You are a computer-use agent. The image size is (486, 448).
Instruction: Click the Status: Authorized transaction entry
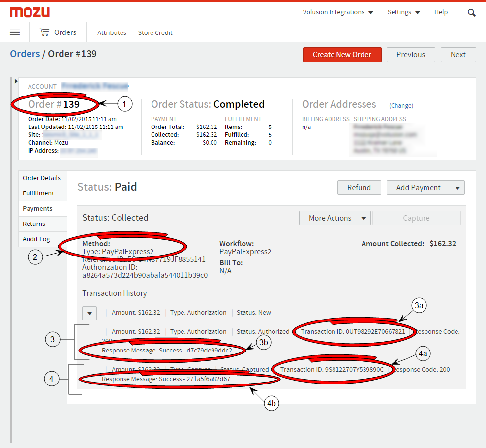(263, 332)
